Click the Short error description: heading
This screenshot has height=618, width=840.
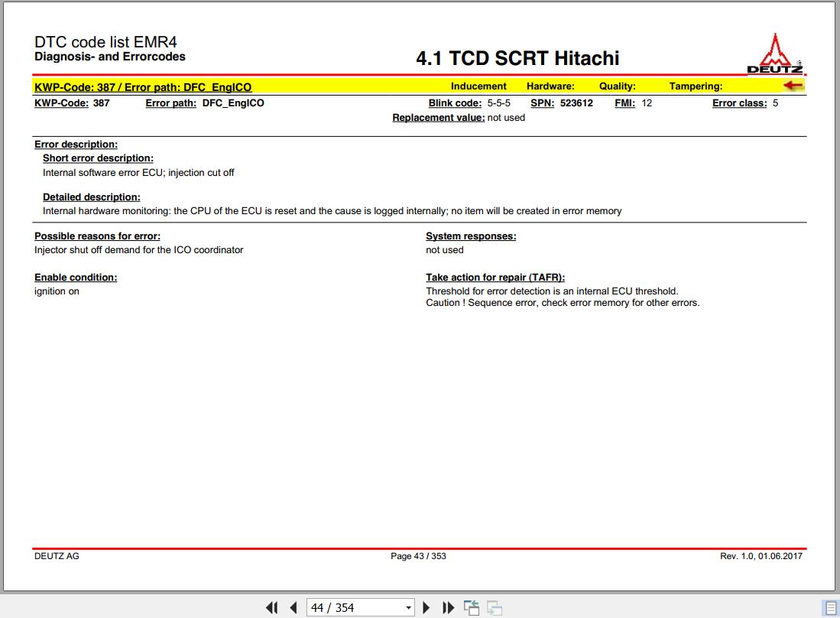pyautogui.click(x=98, y=158)
